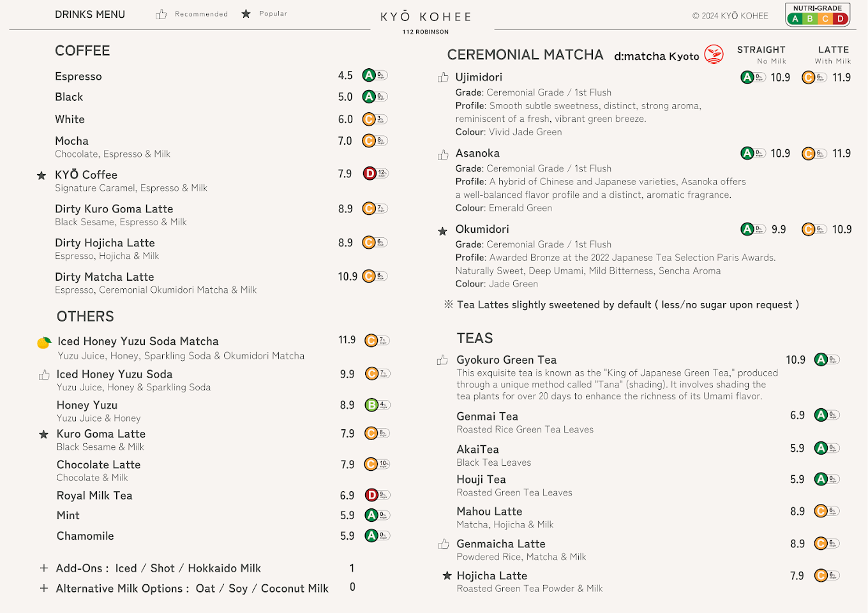Click the Asanoka latte price 11.9
The height and width of the screenshot is (613, 868).
[x=841, y=154]
